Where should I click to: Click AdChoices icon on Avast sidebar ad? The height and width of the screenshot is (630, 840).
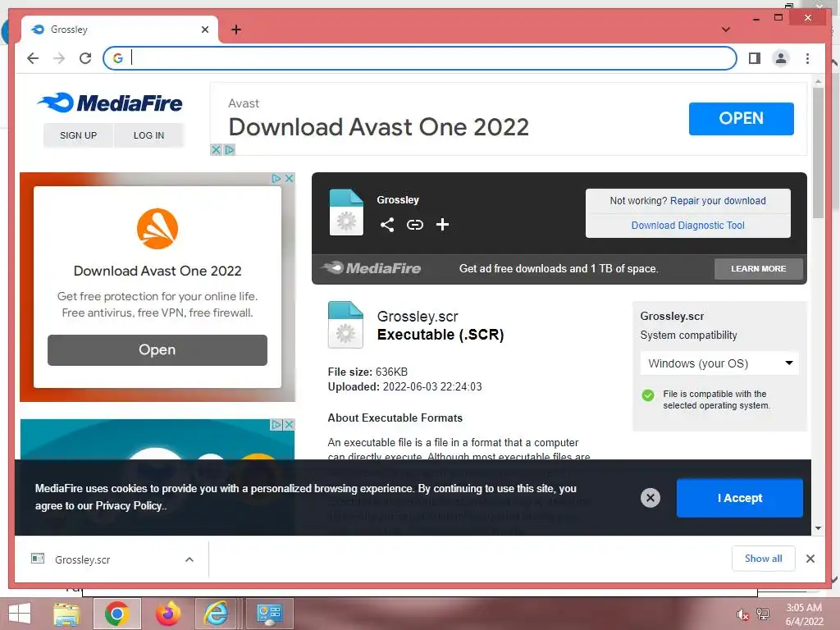click(x=276, y=178)
